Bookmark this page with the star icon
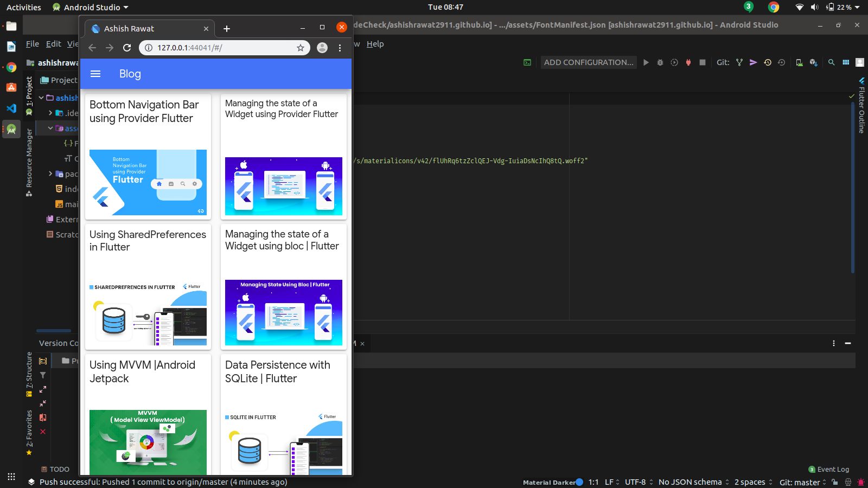Viewport: 868px width, 488px height. coord(301,48)
